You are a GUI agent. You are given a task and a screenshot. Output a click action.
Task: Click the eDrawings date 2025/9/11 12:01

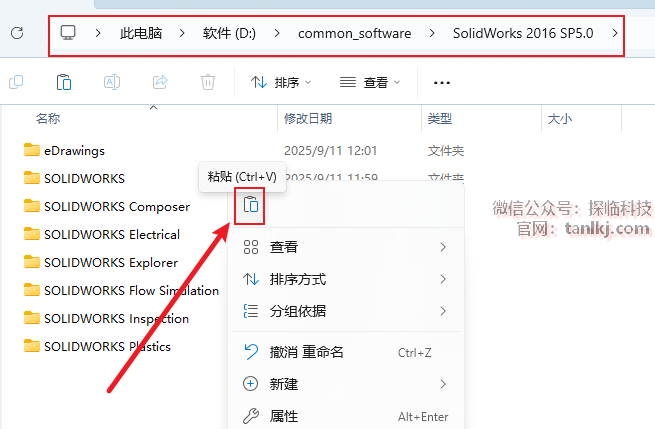point(330,150)
